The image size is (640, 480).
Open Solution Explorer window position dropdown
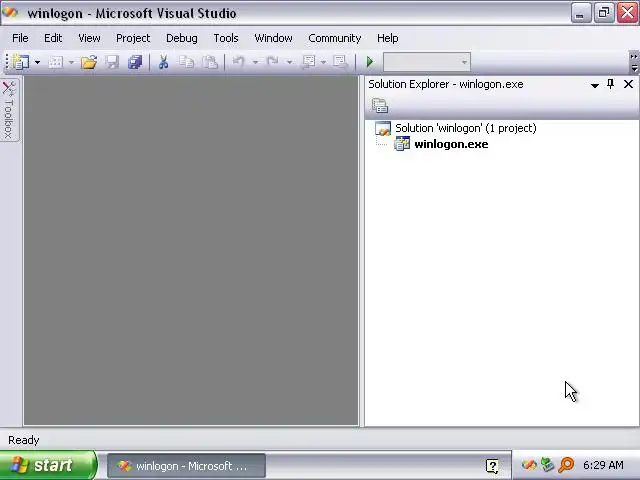click(595, 85)
